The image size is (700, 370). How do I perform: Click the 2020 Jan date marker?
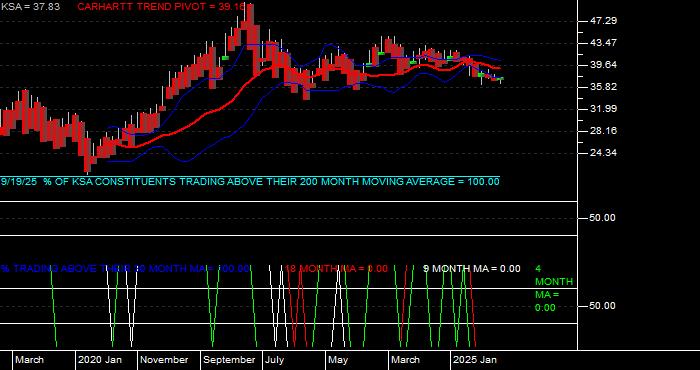click(100, 360)
